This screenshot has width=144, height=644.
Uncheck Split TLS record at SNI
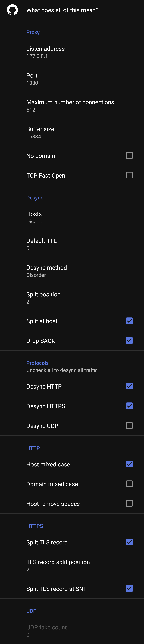tap(129, 588)
